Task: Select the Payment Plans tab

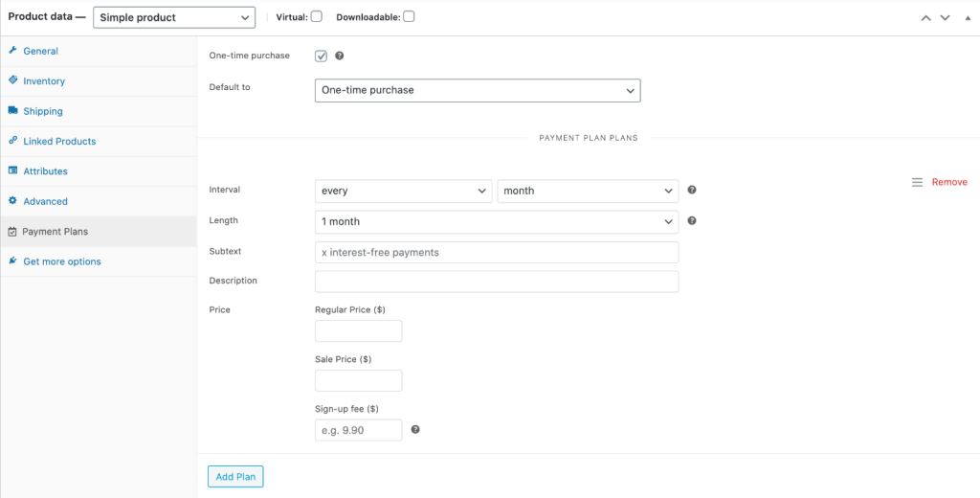Action: coord(99,232)
